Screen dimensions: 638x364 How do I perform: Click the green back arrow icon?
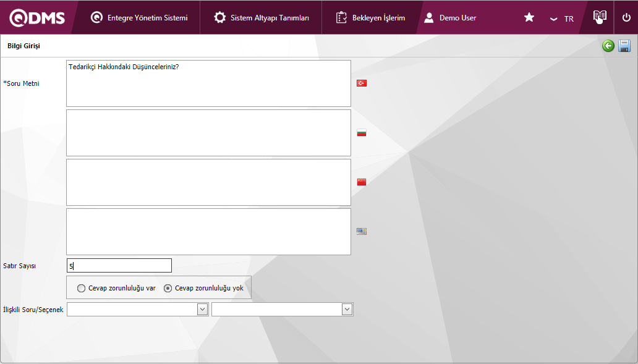pyautogui.click(x=608, y=46)
